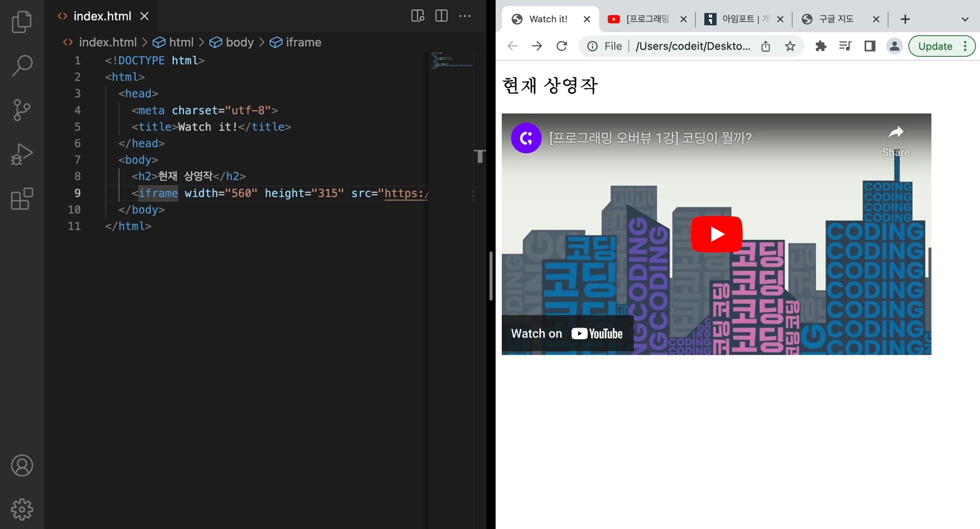Open the Source Control view
Screen dimensions: 980x529
22,110
